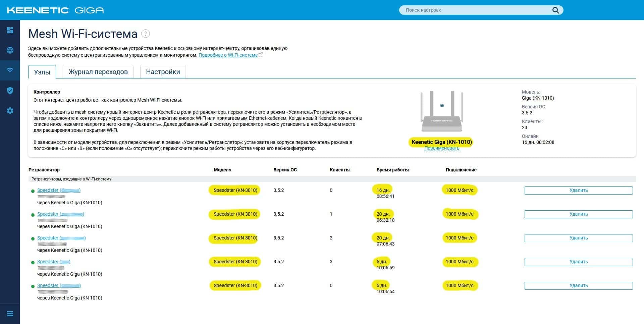Switch to the Настройки tab
This screenshot has width=644, height=324.
[x=163, y=72]
